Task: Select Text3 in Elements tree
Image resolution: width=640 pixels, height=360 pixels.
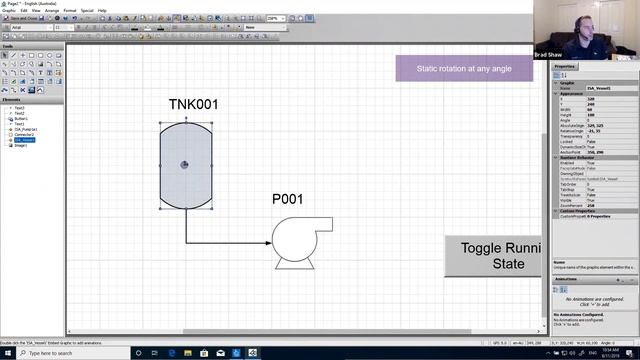Action: [x=20, y=108]
